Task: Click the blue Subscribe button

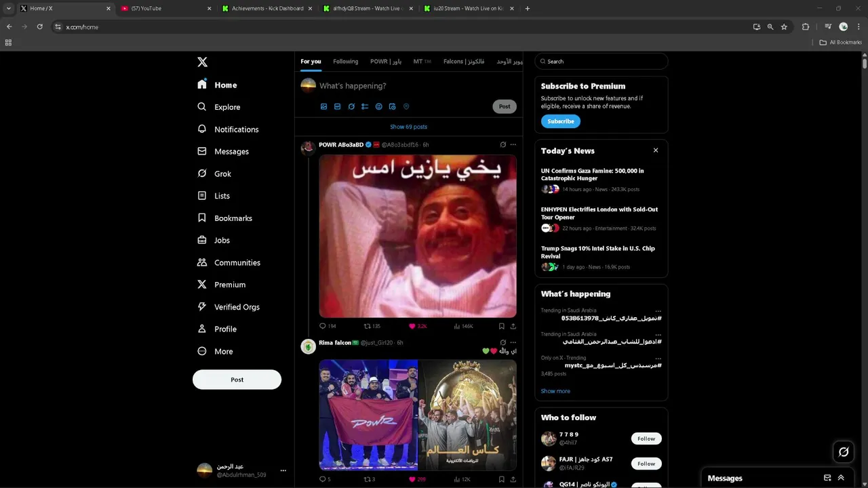Action: (x=560, y=121)
